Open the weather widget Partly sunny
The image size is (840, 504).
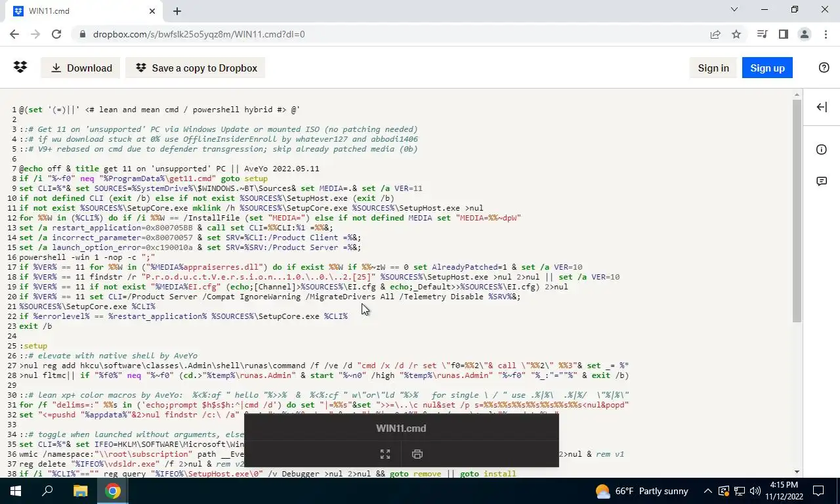(x=642, y=491)
